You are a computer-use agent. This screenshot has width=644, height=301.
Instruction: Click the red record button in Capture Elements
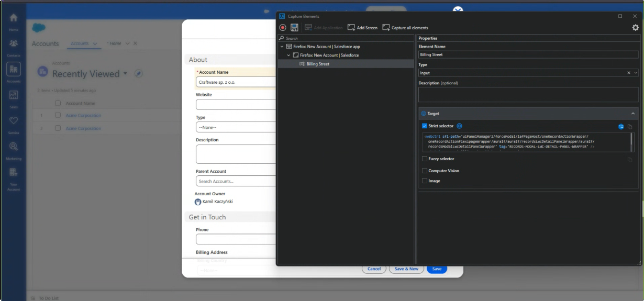click(283, 28)
